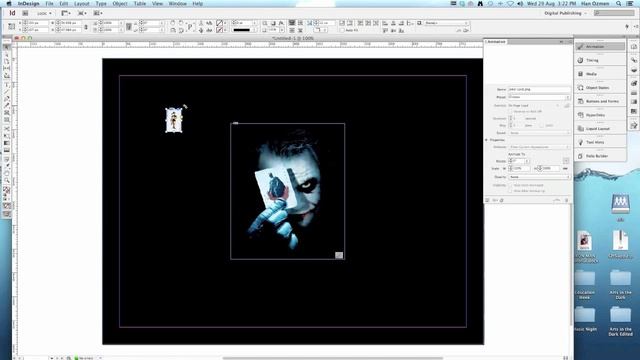Open the zoom level dropdown

point(44,13)
